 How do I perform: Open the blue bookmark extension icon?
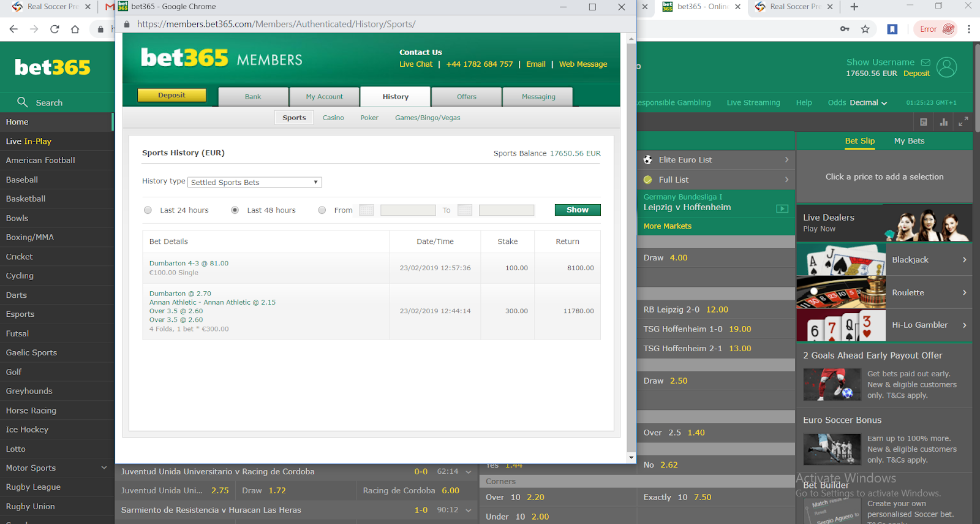pos(892,29)
